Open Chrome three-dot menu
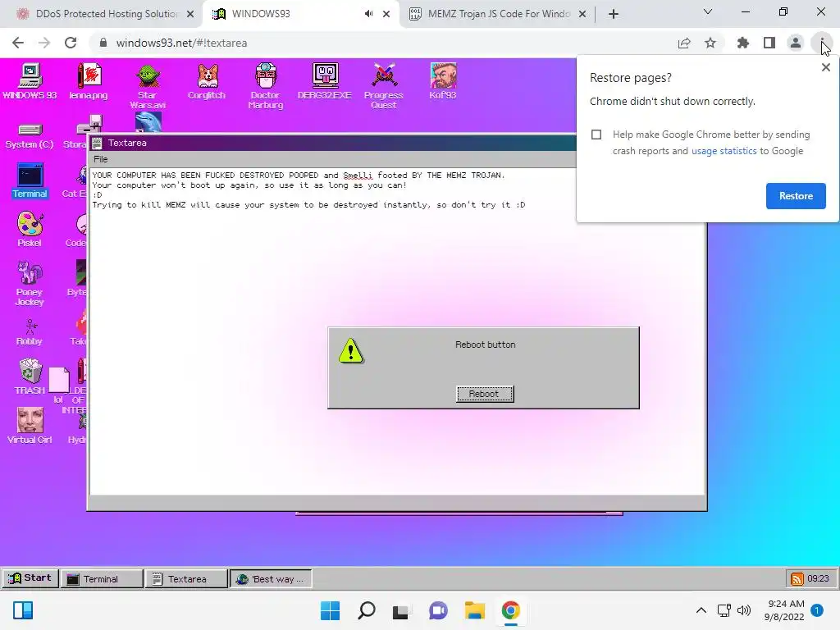840x630 pixels. (822, 43)
